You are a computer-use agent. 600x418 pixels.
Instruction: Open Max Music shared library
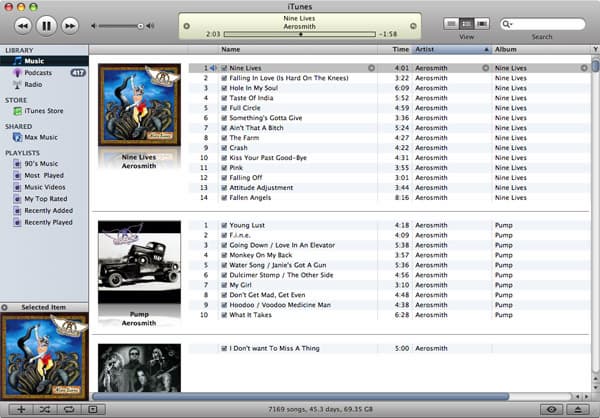(x=41, y=137)
